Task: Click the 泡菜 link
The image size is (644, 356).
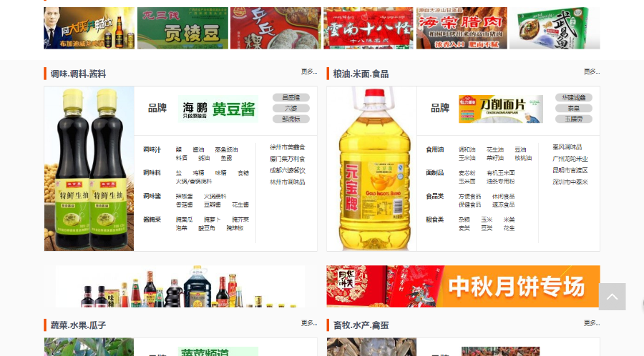Action: tap(182, 228)
